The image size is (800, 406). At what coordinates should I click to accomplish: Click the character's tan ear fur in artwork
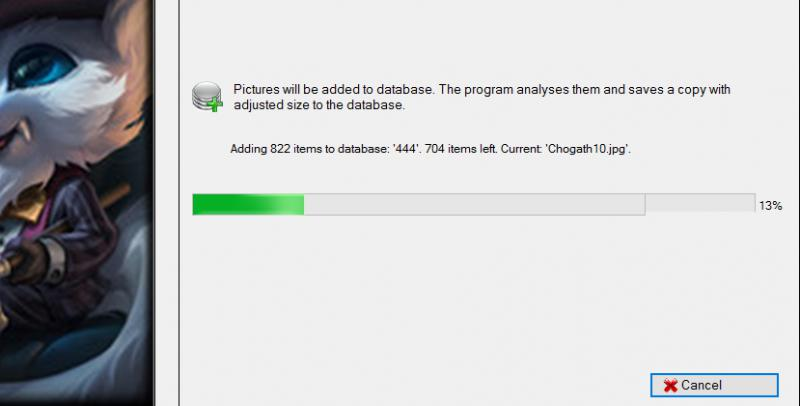130,36
